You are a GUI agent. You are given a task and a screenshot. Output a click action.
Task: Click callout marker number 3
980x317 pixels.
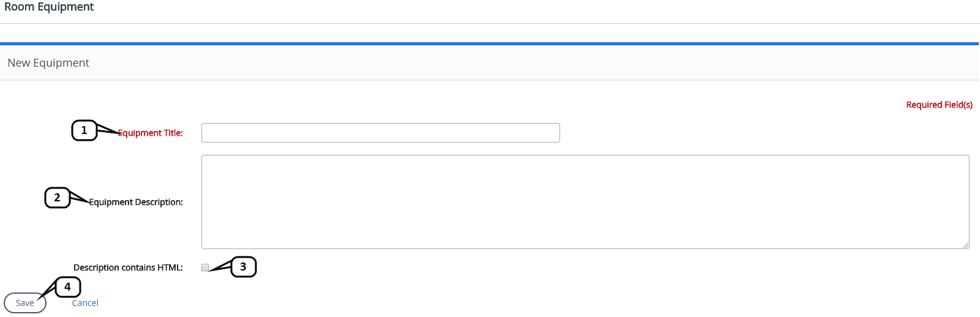point(244,267)
